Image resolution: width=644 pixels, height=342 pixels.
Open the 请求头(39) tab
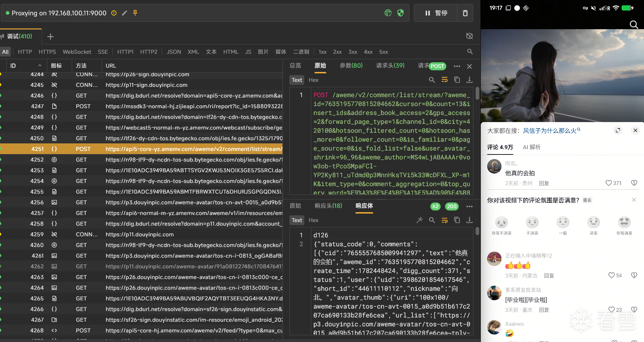coord(390,66)
